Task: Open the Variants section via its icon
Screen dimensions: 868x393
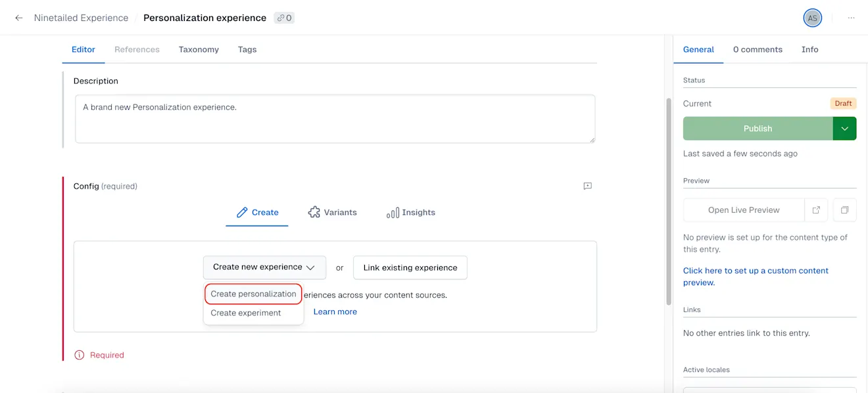Action: click(314, 212)
